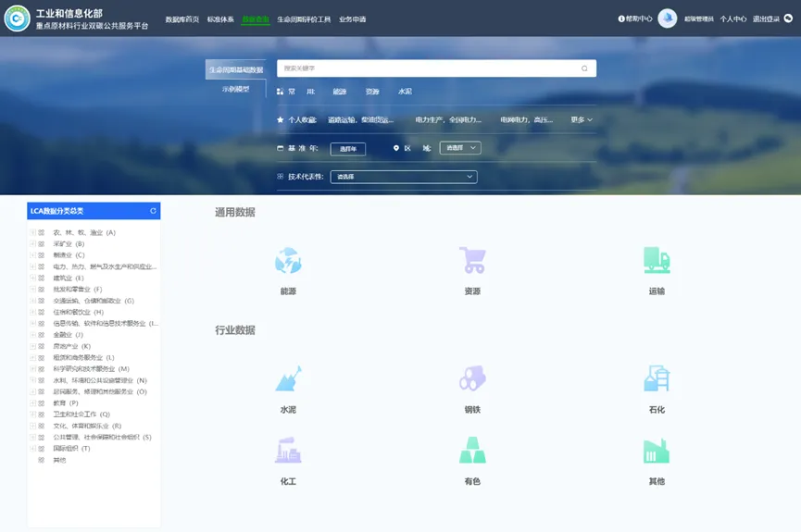Click the 有色 nonferrous metals icon
Image resolution: width=801 pixels, height=532 pixels.
tap(472, 451)
